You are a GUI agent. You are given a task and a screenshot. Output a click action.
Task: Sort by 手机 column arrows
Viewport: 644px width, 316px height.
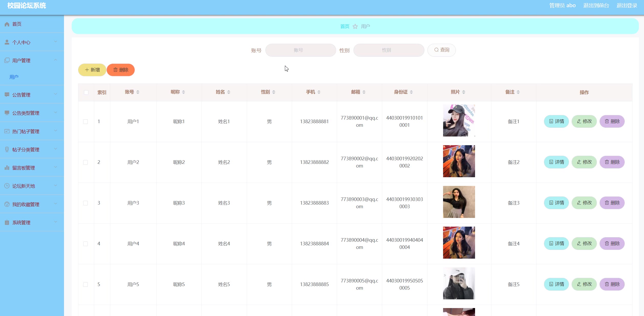pos(319,92)
